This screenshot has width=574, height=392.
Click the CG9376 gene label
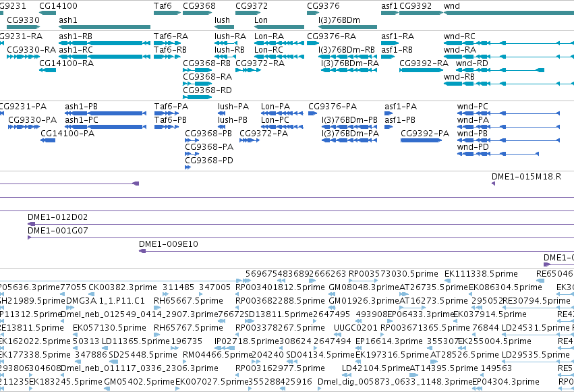pyautogui.click(x=323, y=6)
